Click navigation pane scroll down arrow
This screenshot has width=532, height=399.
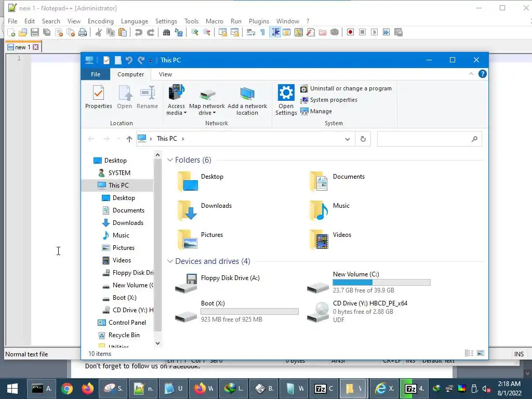point(157,343)
